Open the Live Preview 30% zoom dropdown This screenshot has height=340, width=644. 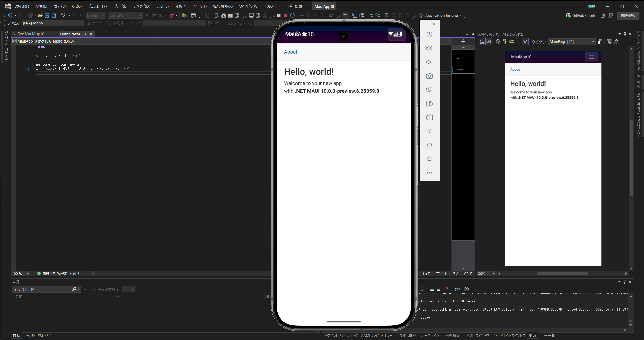(486, 274)
